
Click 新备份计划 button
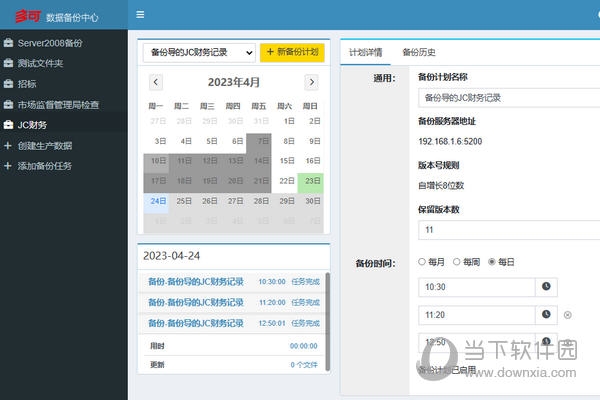(x=292, y=52)
